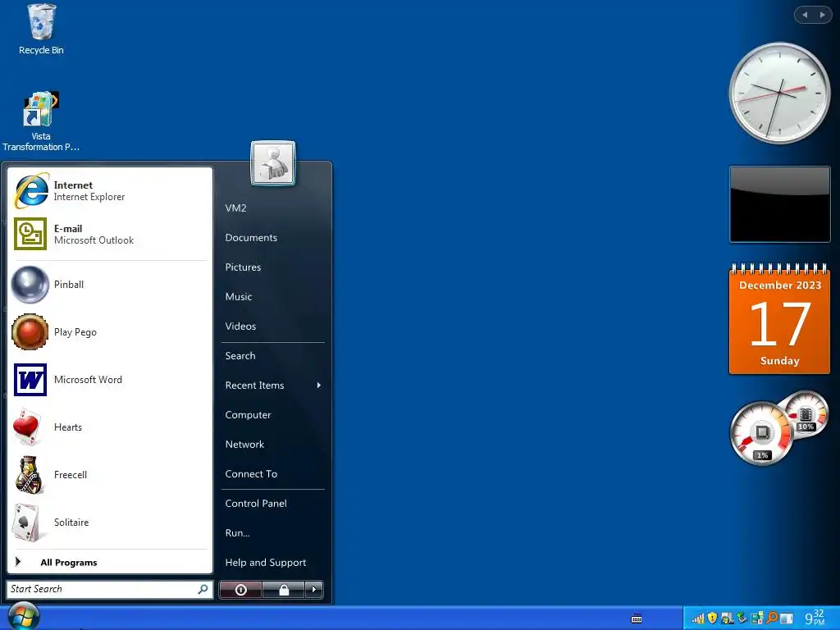Launch Freecell from the pinned list
This screenshot has height=630, width=840.
(x=110, y=475)
